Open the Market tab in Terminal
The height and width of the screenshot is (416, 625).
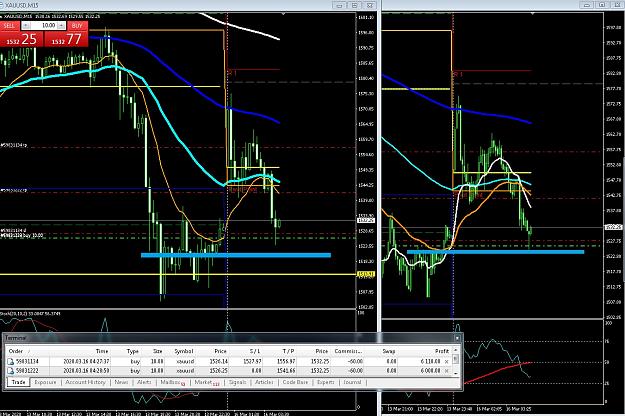[206, 382]
